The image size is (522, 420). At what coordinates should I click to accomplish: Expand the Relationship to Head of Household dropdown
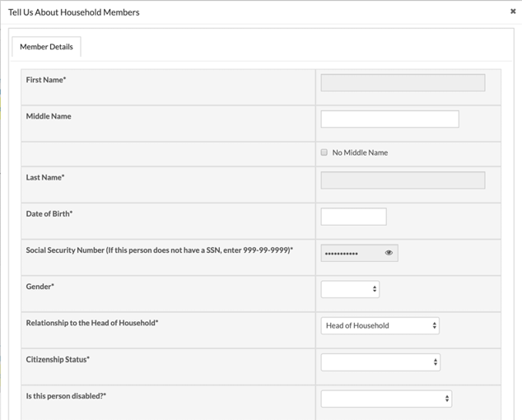pyautogui.click(x=380, y=325)
